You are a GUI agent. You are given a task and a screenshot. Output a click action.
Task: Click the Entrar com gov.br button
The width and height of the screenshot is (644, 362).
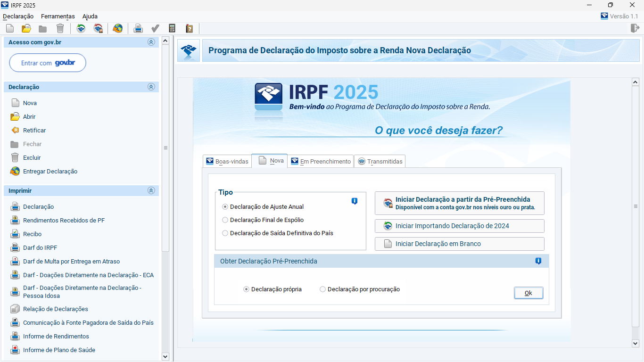tap(48, 63)
